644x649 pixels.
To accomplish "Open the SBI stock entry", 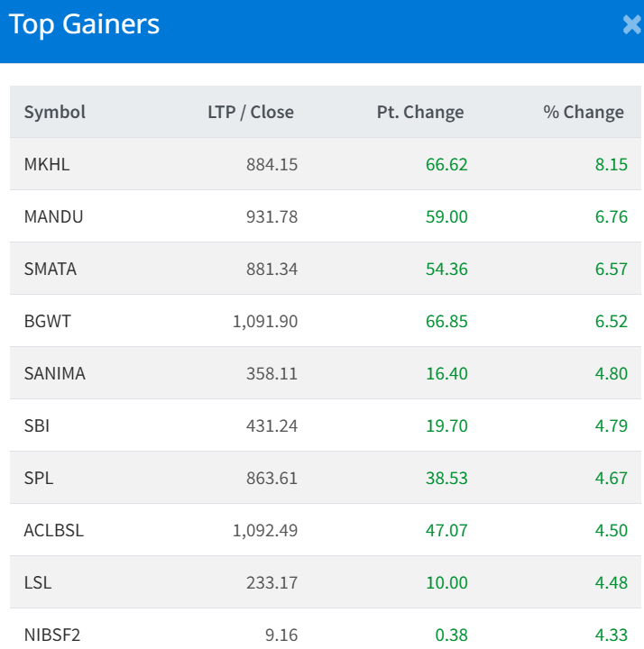I will click(37, 426).
